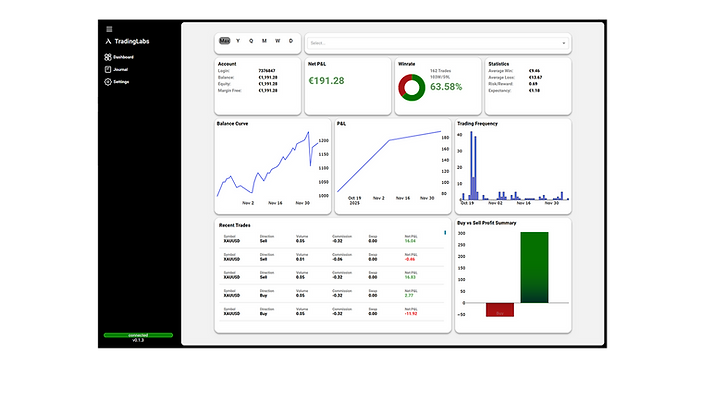
Task: Click the Buy vs Sell Profit Summary heading
Action: pos(487,223)
